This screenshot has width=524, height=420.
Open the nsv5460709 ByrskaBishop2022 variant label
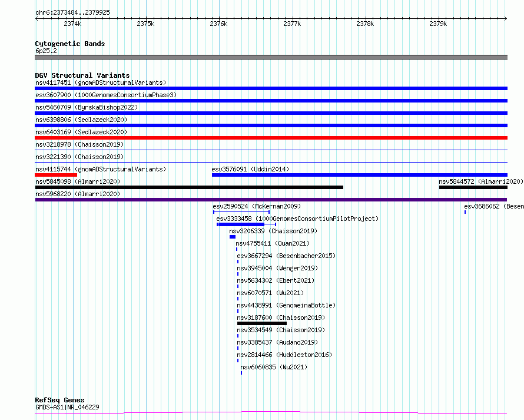(x=87, y=107)
